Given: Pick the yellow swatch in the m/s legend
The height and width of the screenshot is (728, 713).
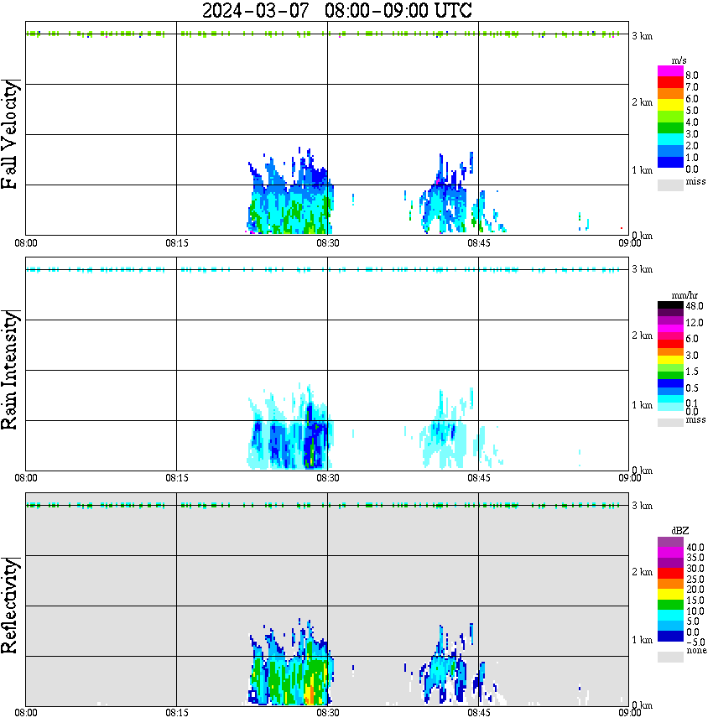Looking at the screenshot, I should (x=670, y=106).
